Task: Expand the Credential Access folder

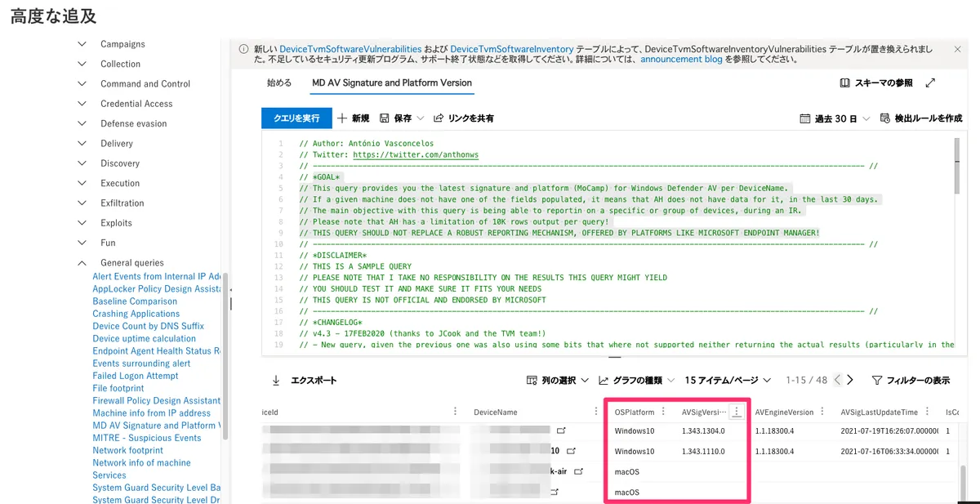Action: [82, 104]
